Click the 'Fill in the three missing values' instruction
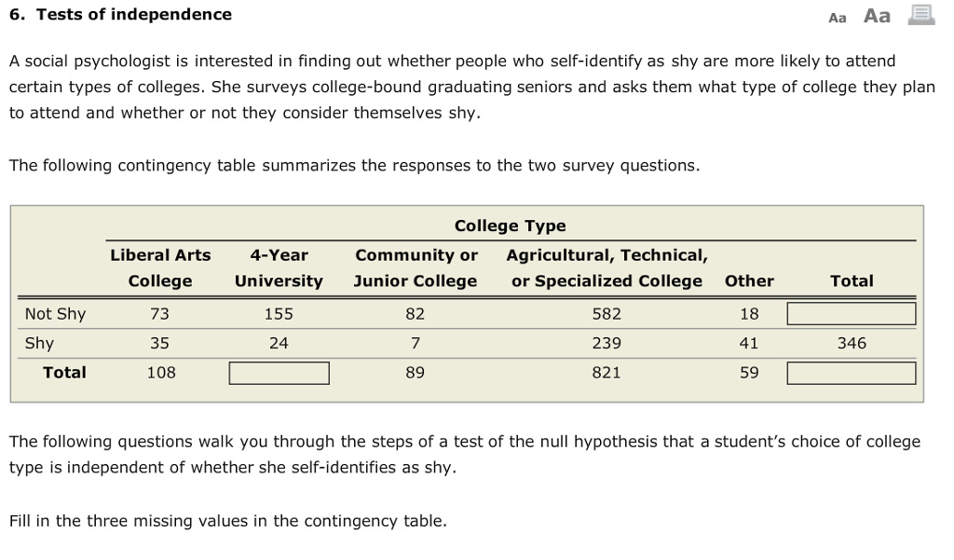954x560 pixels. (227, 521)
